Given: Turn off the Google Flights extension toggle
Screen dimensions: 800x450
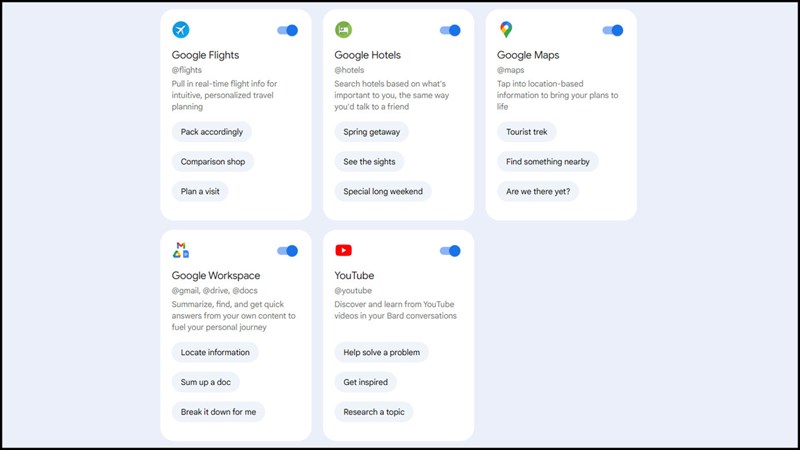Looking at the screenshot, I should point(287,30).
